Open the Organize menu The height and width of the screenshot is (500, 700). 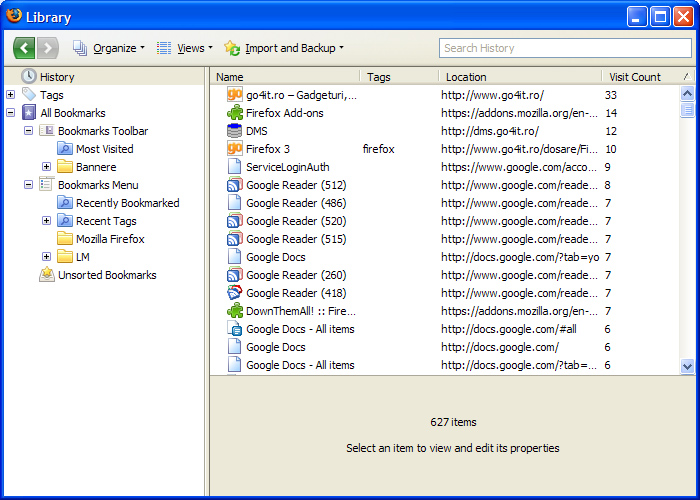click(109, 48)
